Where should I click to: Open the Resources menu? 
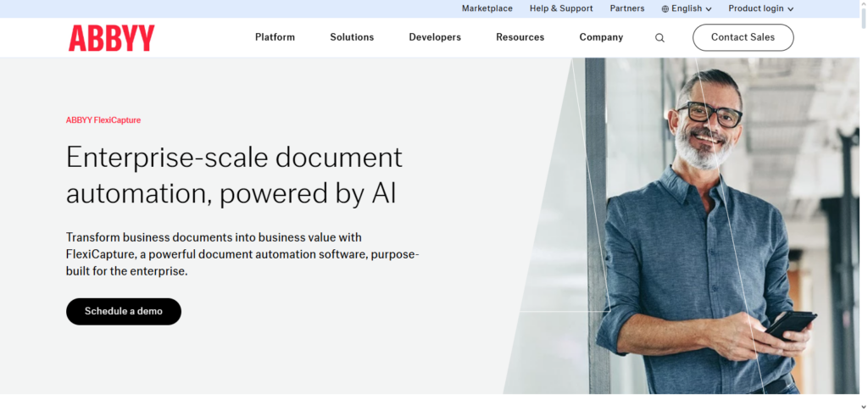[520, 37]
